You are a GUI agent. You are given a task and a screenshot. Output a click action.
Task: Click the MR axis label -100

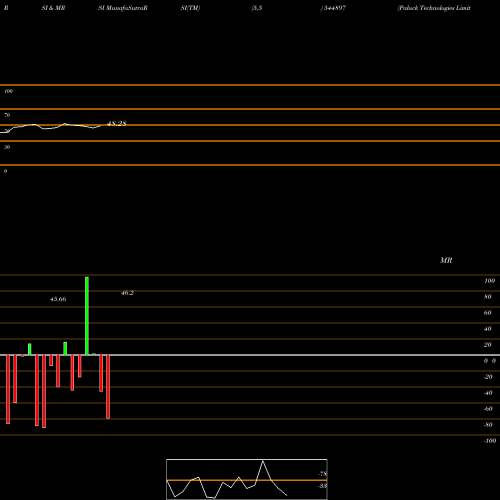coord(490,441)
